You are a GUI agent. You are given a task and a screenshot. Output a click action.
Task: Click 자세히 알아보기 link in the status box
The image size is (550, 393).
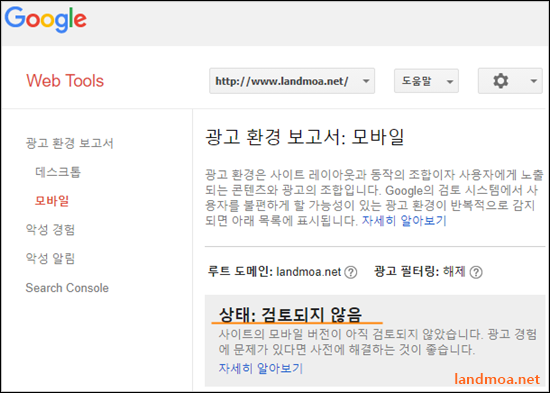coord(260,368)
